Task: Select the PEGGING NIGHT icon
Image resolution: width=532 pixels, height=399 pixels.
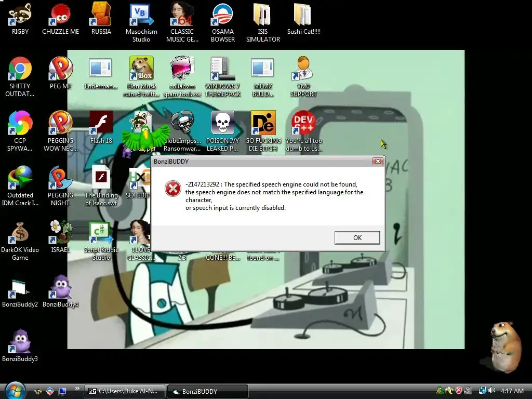Action: [60, 186]
